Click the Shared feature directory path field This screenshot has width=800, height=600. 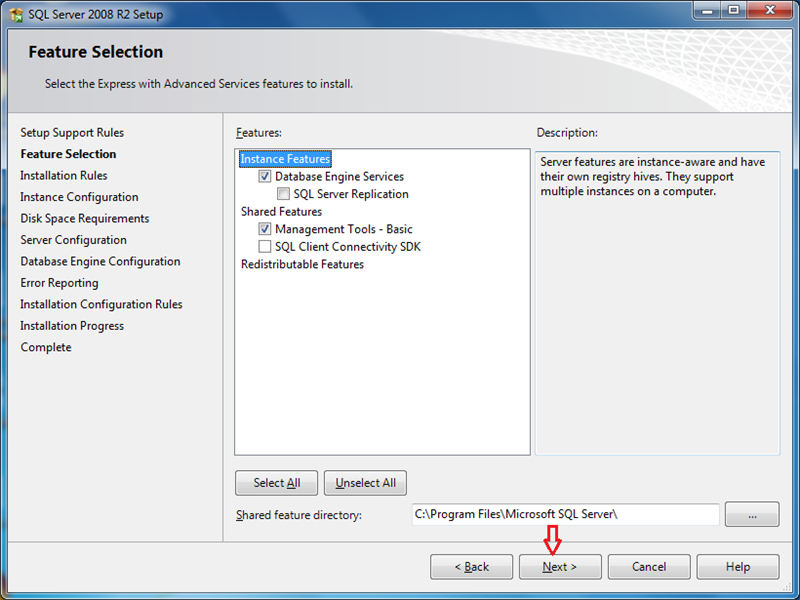pos(564,514)
